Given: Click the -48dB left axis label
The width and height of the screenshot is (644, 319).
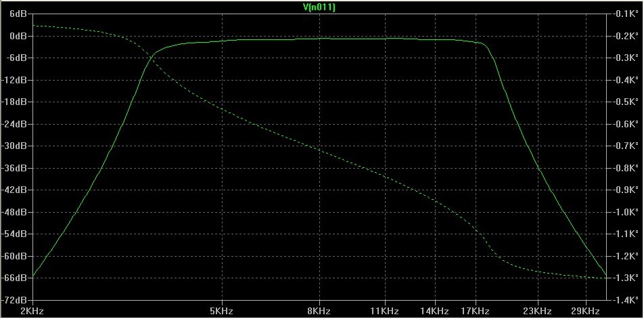Looking at the screenshot, I should click(16, 212).
